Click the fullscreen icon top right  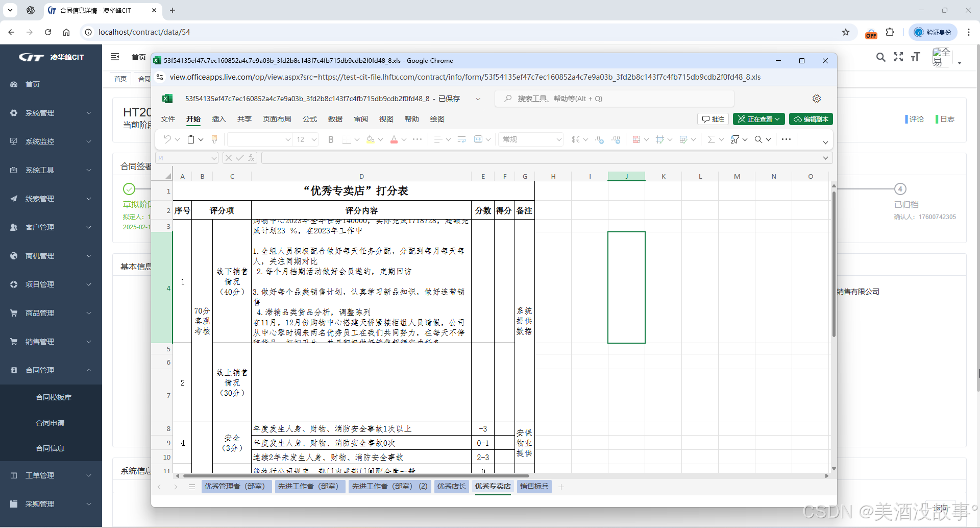tap(898, 58)
